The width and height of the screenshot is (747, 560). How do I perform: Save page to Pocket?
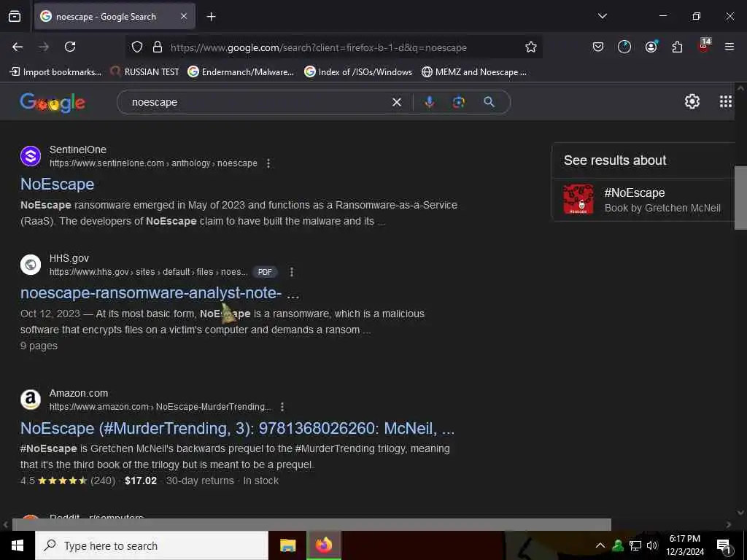coord(598,47)
